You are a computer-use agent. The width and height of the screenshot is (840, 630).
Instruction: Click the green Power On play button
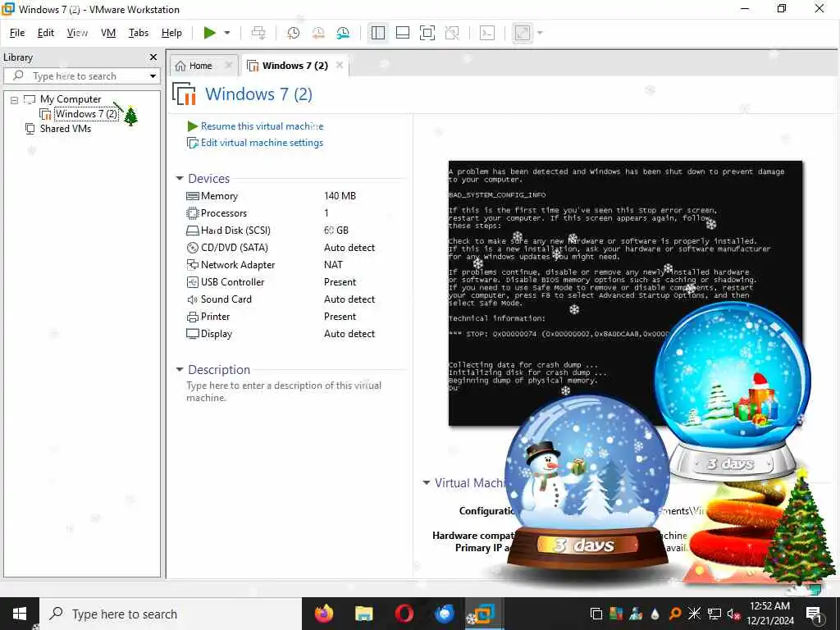click(x=209, y=33)
